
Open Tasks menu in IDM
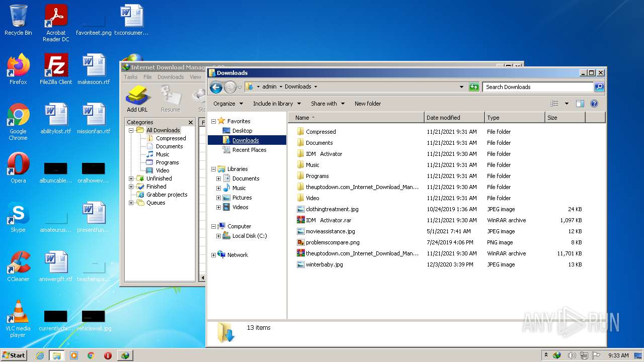click(x=131, y=77)
